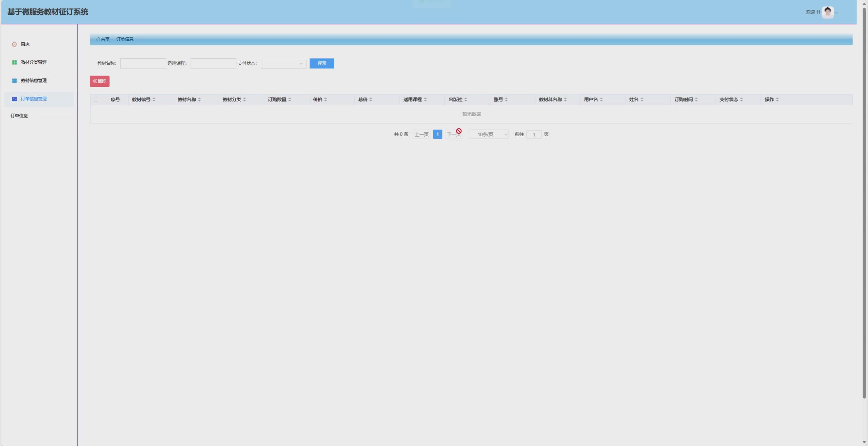Click the 教材信息管理 sidebar icon
Screen dimensions: 868x446
click(x=14, y=81)
